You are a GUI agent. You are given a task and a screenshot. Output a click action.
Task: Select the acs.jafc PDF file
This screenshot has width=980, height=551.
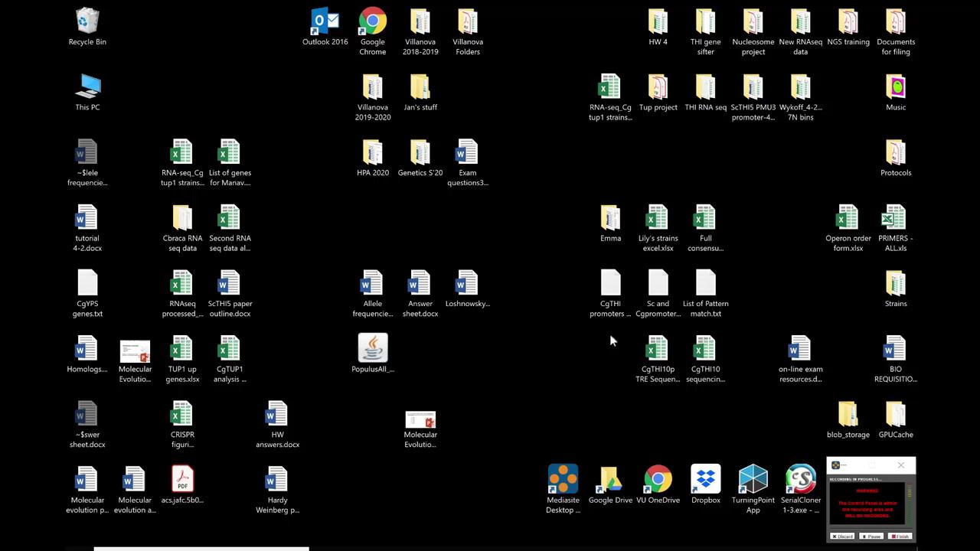click(182, 480)
